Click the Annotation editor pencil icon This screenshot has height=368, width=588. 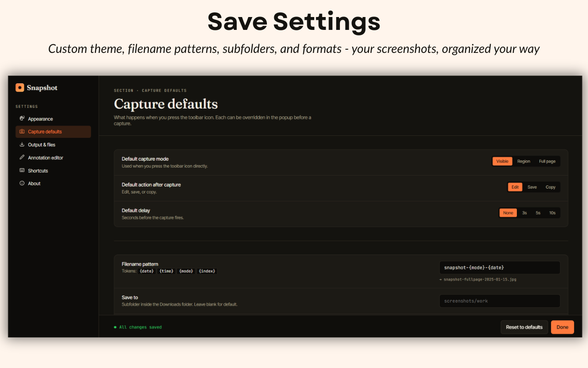(x=22, y=157)
